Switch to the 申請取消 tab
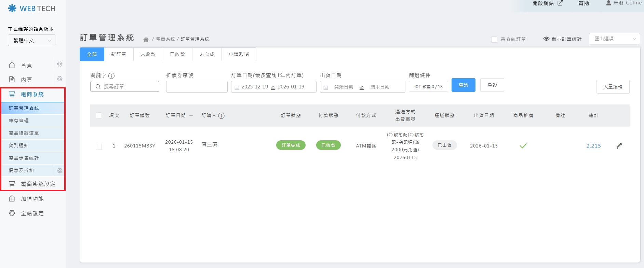644x268 pixels. click(x=239, y=54)
